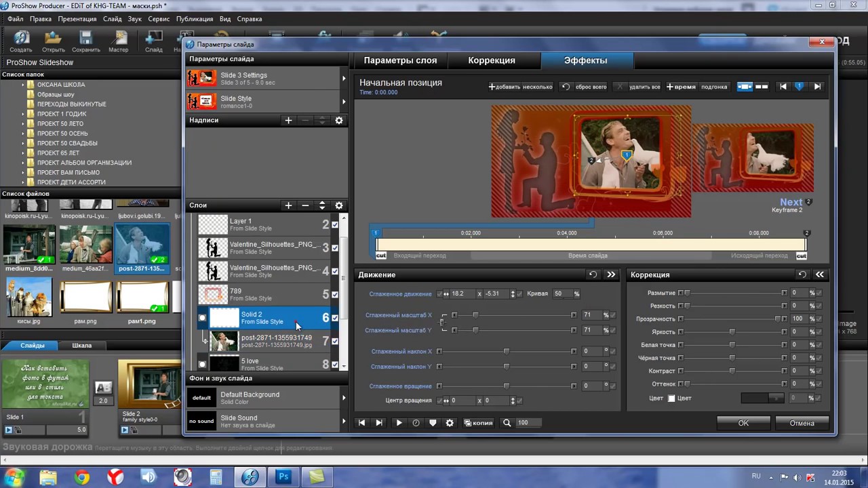Click the Прозрачность slider handle
The height and width of the screenshot is (488, 868).
pyautogui.click(x=778, y=319)
